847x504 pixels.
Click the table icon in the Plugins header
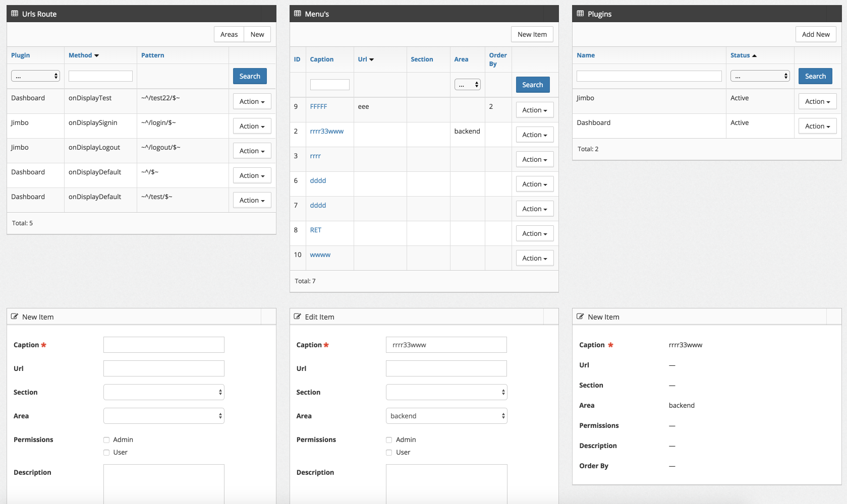coord(580,14)
